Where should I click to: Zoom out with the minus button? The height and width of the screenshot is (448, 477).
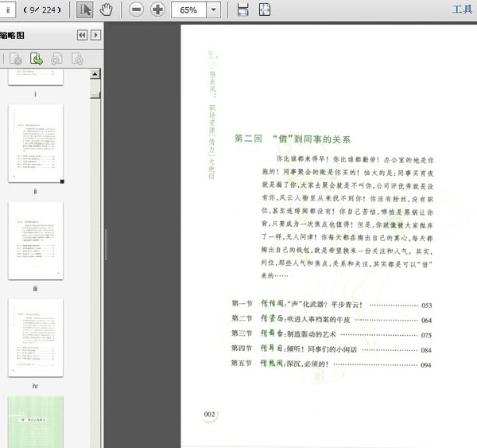coord(136,10)
